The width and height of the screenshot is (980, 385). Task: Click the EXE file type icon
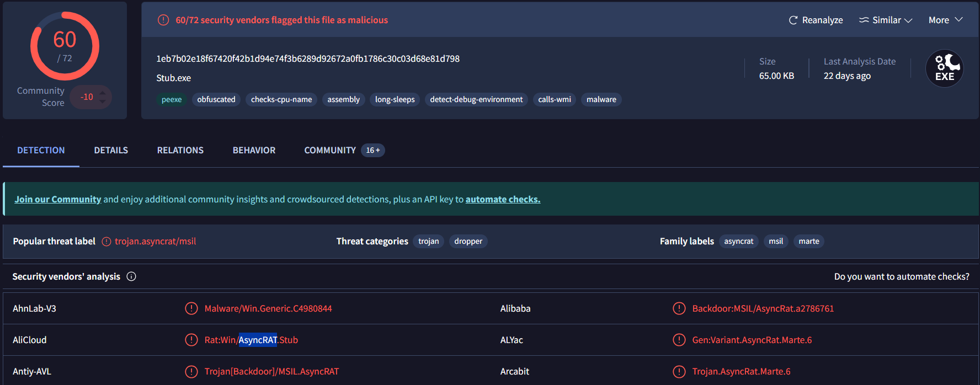945,68
